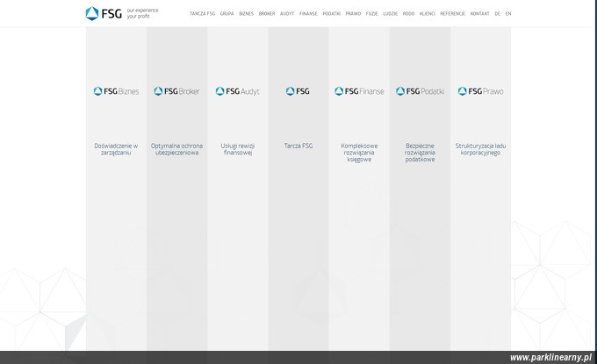Go to BIZNES in top navigation

coord(247,14)
